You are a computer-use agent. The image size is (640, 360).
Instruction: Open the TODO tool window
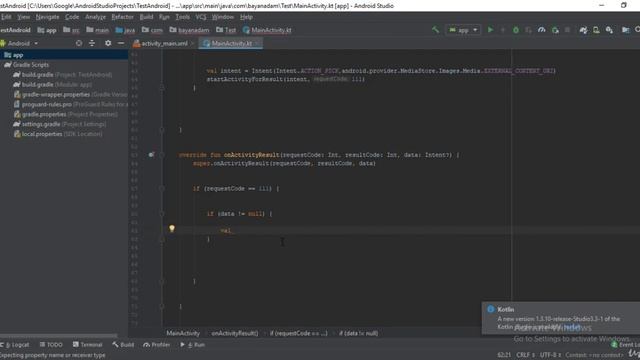51,345
